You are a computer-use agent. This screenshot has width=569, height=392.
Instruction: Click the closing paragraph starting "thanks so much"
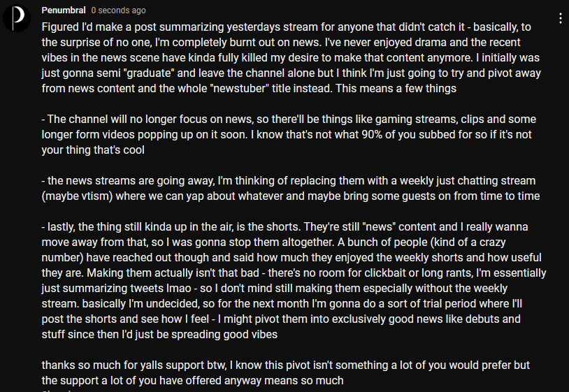(x=286, y=372)
